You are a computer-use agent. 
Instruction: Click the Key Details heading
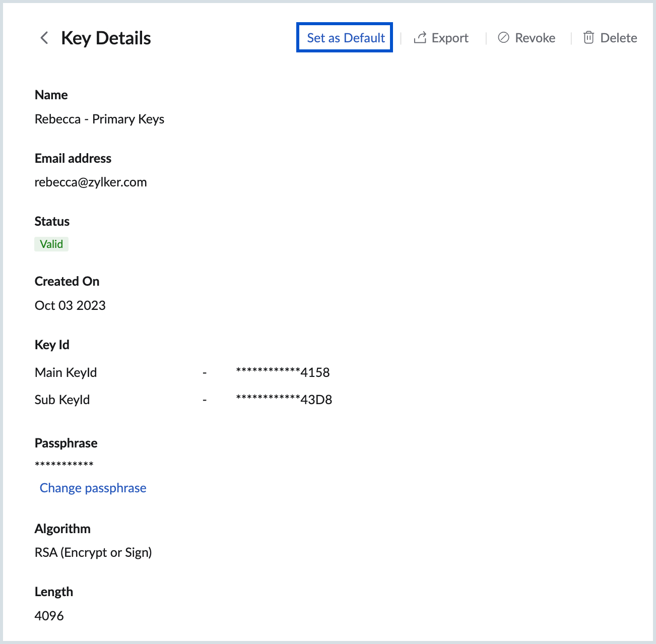tap(106, 37)
